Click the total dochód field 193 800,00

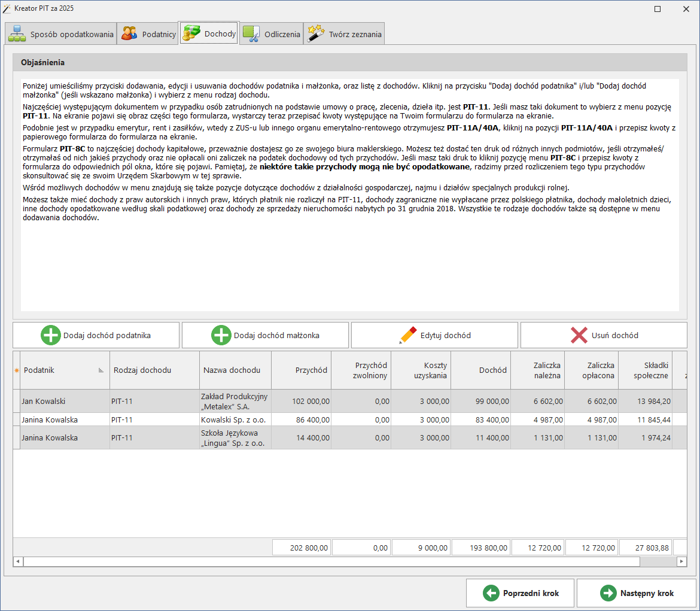point(481,548)
